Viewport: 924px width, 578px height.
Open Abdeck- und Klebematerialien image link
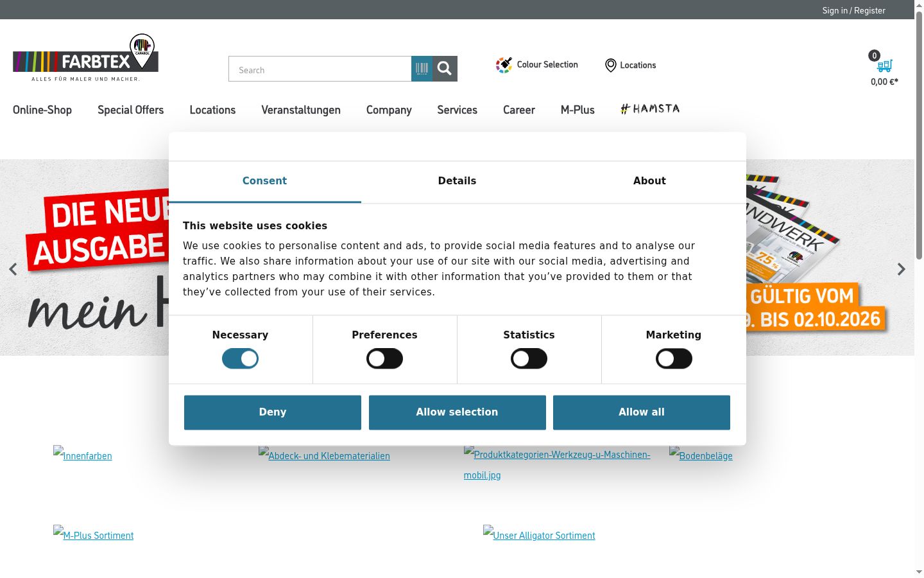324,455
